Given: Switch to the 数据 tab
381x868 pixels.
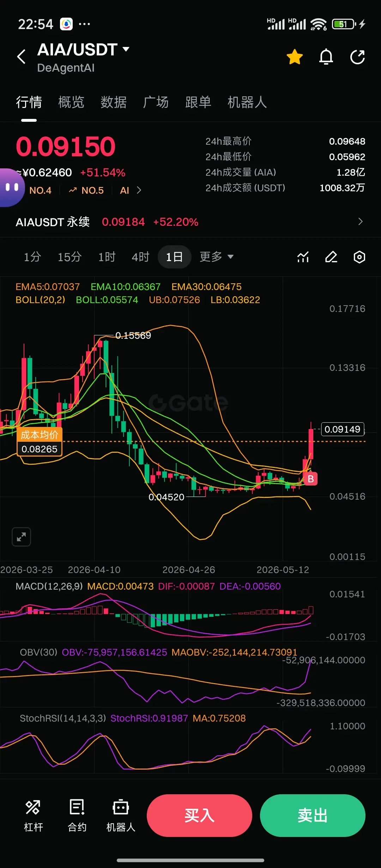Looking at the screenshot, I should 114,102.
